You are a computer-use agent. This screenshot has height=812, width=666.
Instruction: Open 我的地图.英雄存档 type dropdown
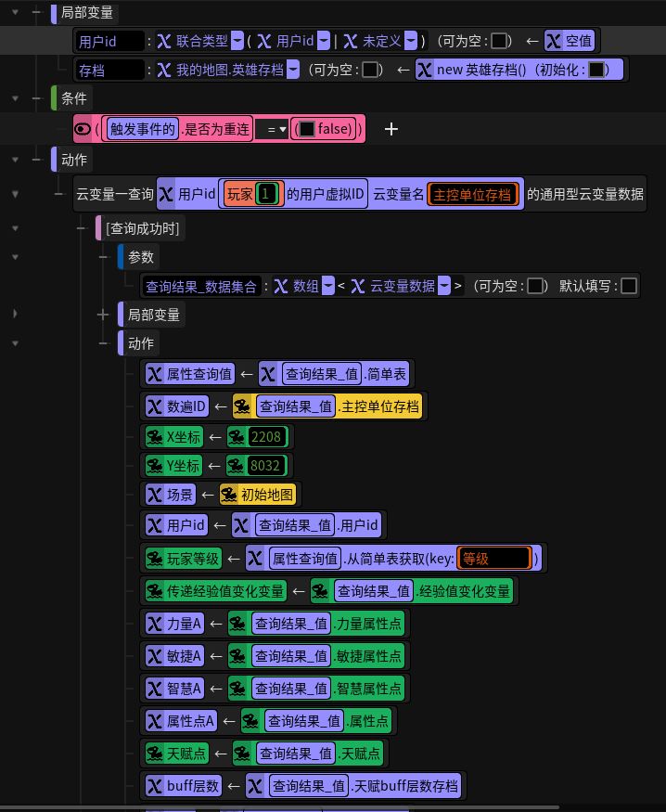[x=293, y=70]
